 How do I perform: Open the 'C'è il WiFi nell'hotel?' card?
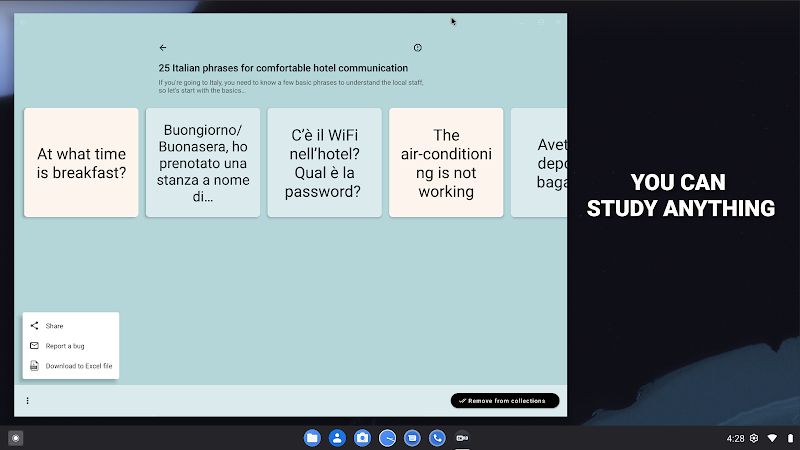pyautogui.click(x=324, y=162)
